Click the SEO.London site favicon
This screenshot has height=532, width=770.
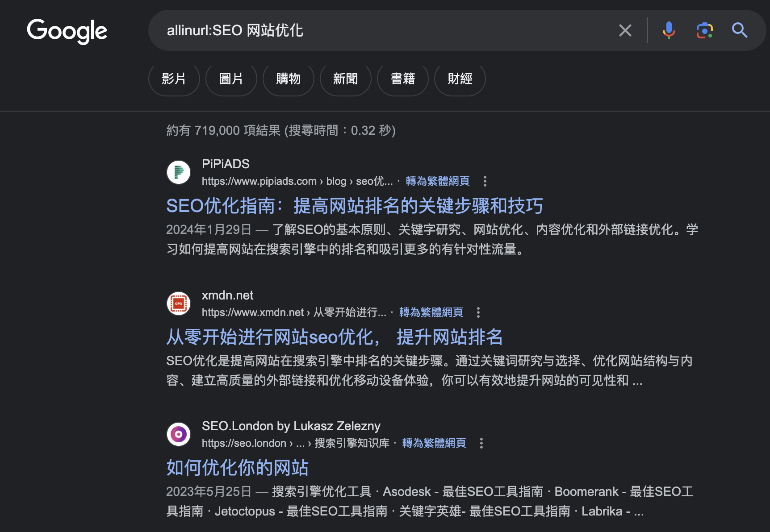click(x=179, y=434)
